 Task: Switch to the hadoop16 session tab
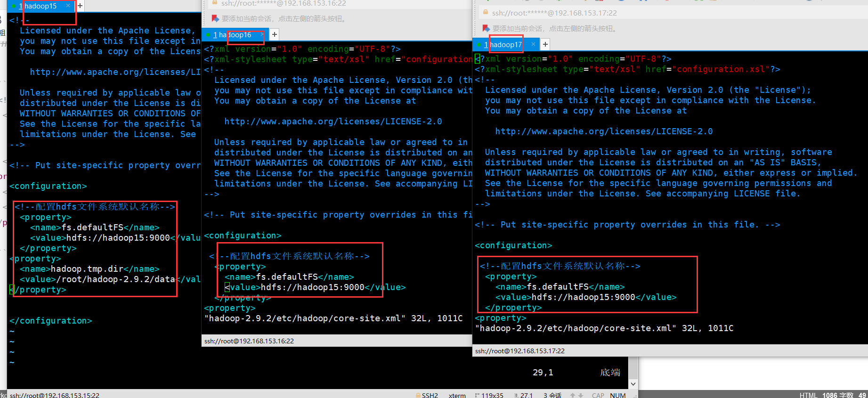(234, 34)
